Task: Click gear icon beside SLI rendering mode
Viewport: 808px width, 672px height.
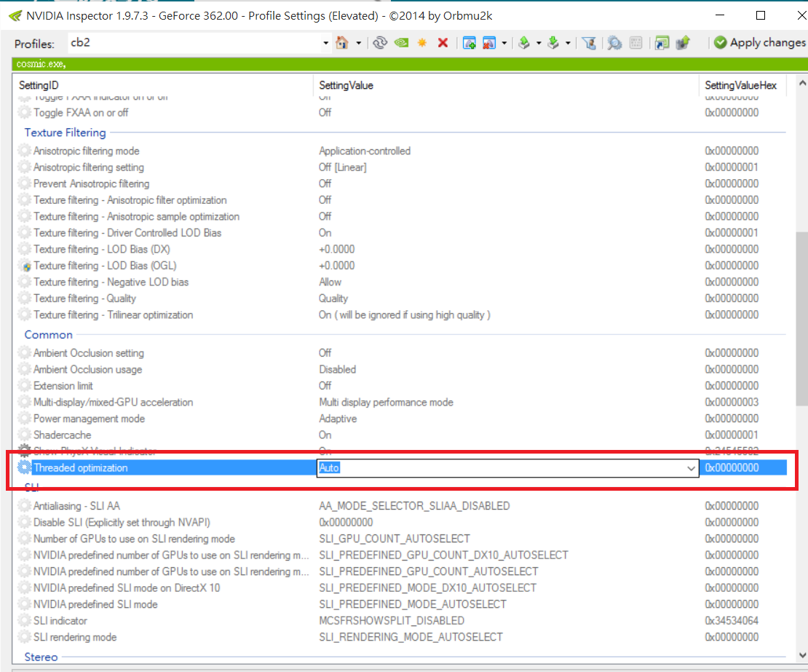Action: [x=24, y=637]
